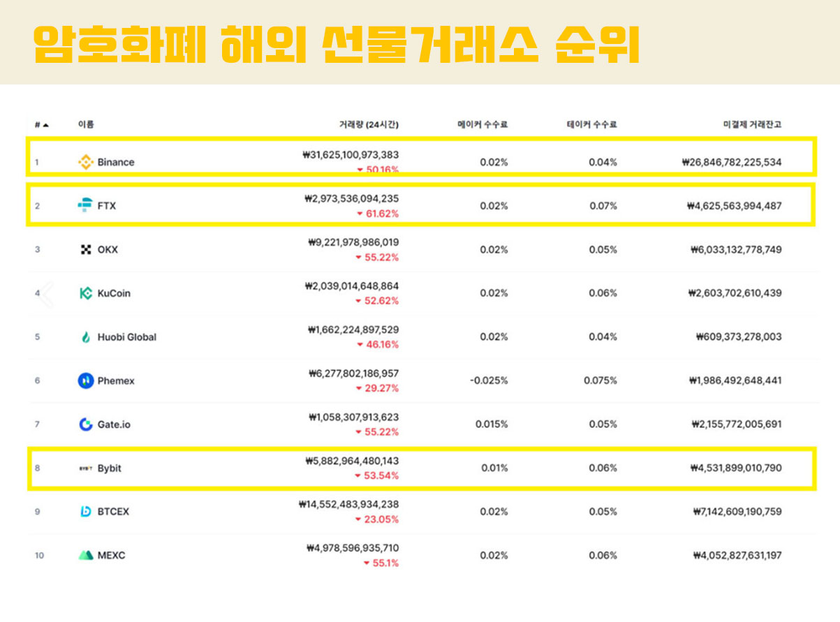Click FTX taker fee 0.07%
The height and width of the screenshot is (622, 840).
[x=603, y=206]
